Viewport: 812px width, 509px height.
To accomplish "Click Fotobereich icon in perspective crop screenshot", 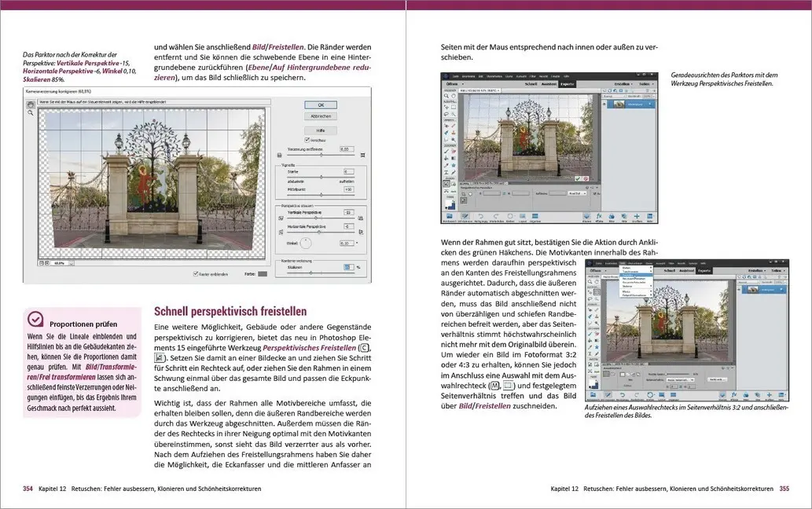I will click(449, 217).
